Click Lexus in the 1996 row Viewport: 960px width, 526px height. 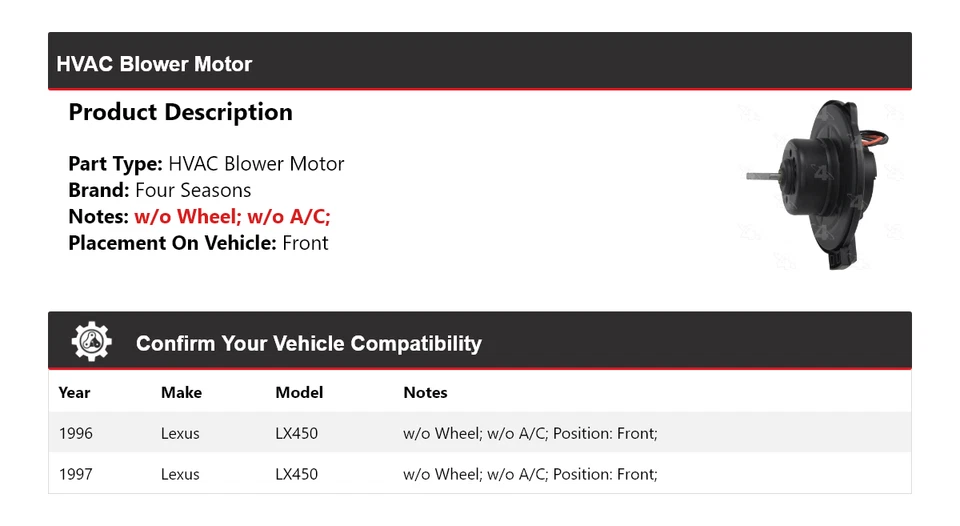pyautogui.click(x=180, y=433)
